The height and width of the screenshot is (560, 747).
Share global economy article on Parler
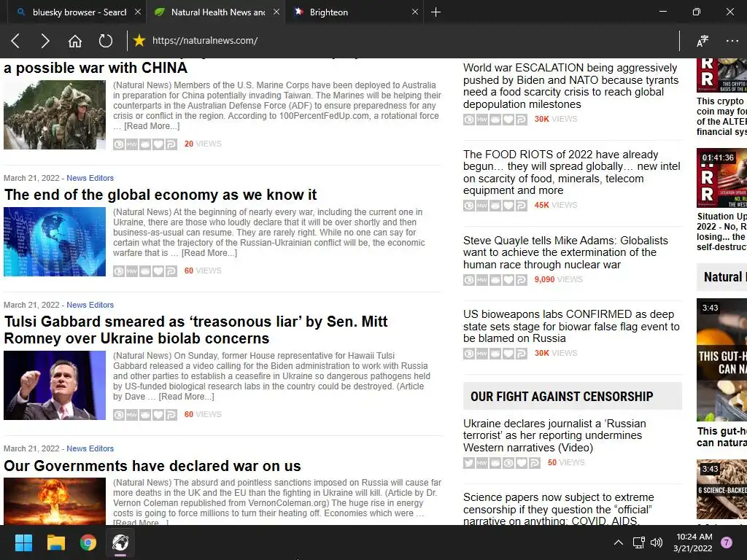171,271
